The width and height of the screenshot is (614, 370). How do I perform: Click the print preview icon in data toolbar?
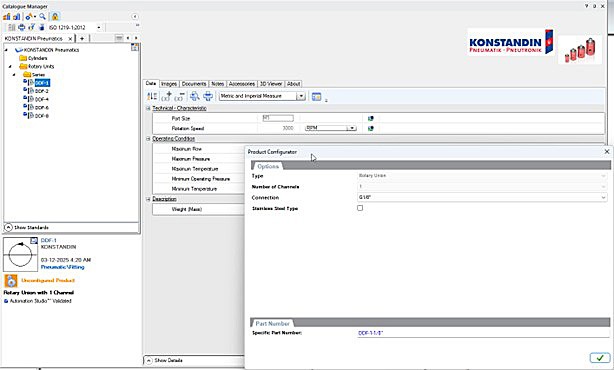194,96
